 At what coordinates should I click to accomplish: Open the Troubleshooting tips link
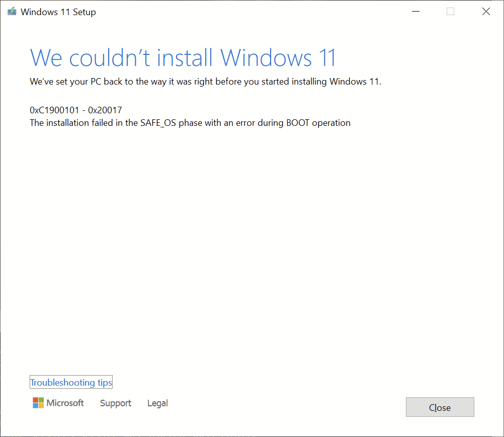point(71,382)
